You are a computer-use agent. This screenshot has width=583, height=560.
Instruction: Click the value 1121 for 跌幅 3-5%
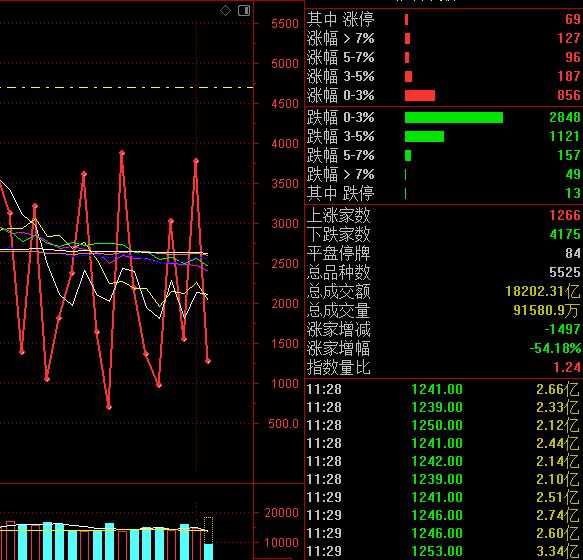564,136
